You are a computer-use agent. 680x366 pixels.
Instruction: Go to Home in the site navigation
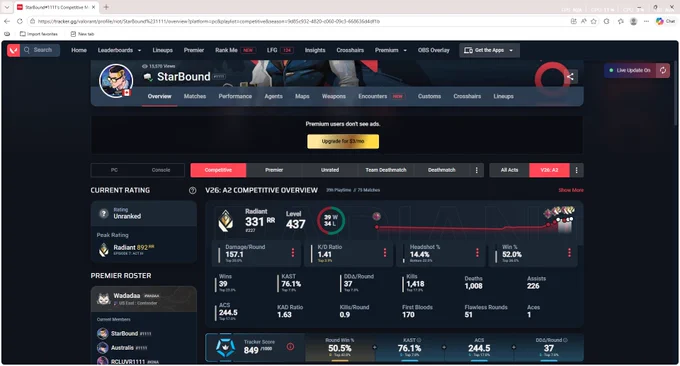point(79,50)
